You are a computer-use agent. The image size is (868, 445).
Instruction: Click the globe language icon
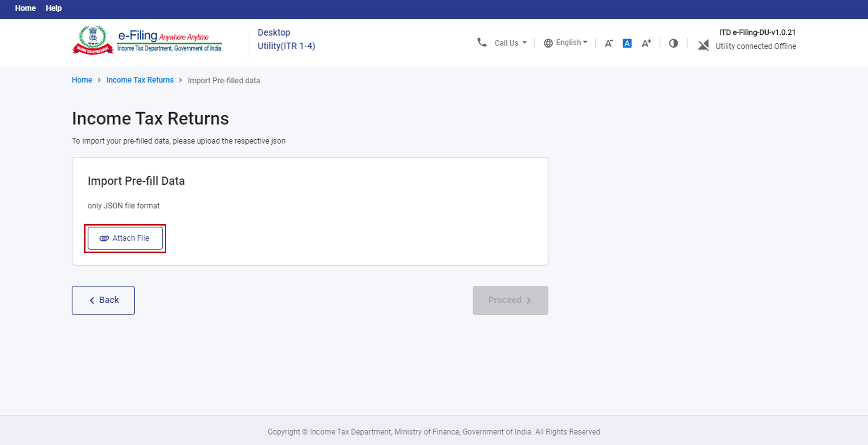coord(548,43)
